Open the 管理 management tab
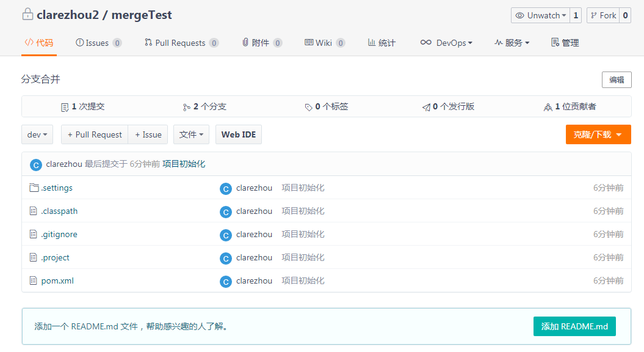The height and width of the screenshot is (352, 644). (565, 43)
